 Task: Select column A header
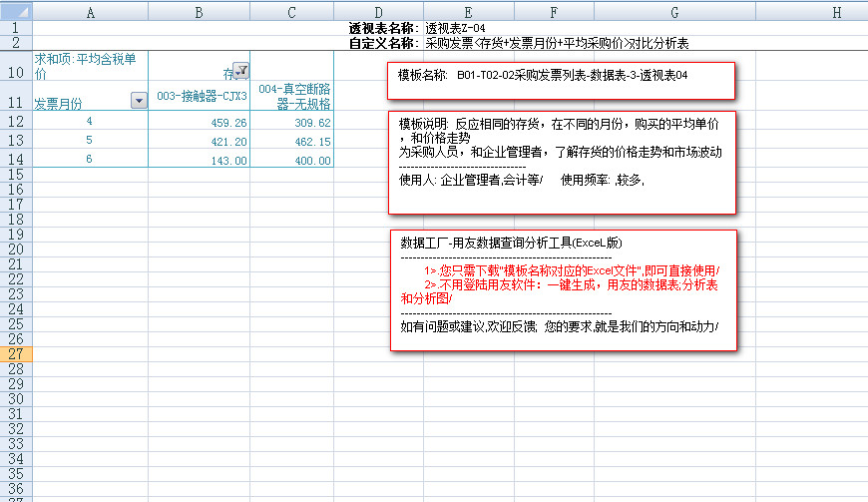[91, 11]
